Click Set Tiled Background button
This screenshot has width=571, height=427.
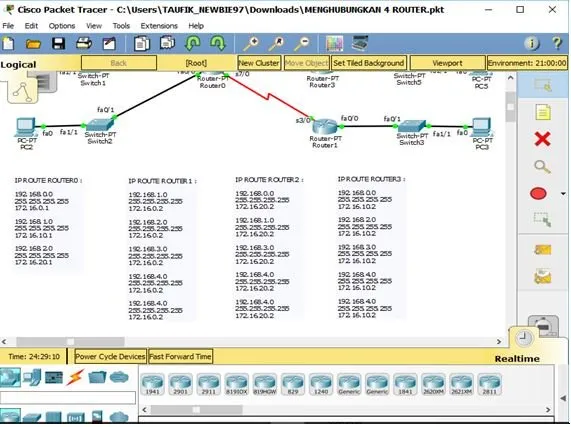tap(369, 63)
